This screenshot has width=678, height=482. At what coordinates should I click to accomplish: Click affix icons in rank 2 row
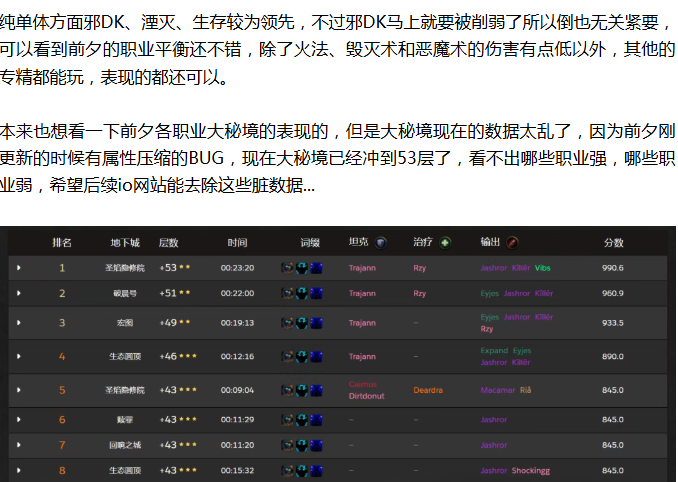point(301,293)
